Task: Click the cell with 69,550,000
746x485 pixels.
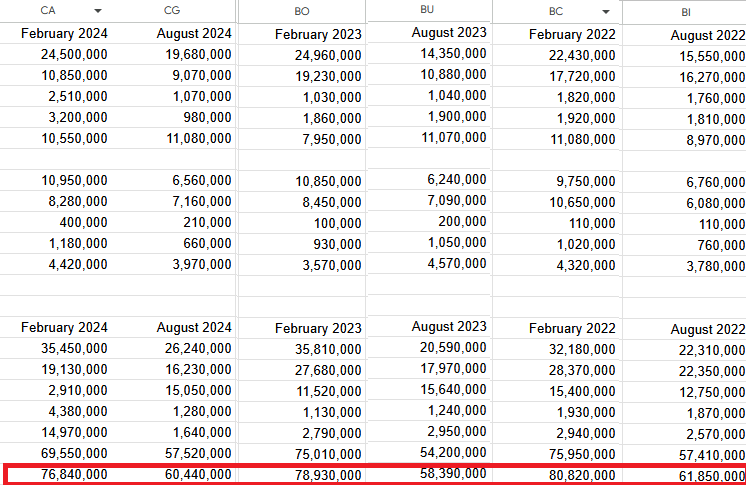Action: pos(74,453)
